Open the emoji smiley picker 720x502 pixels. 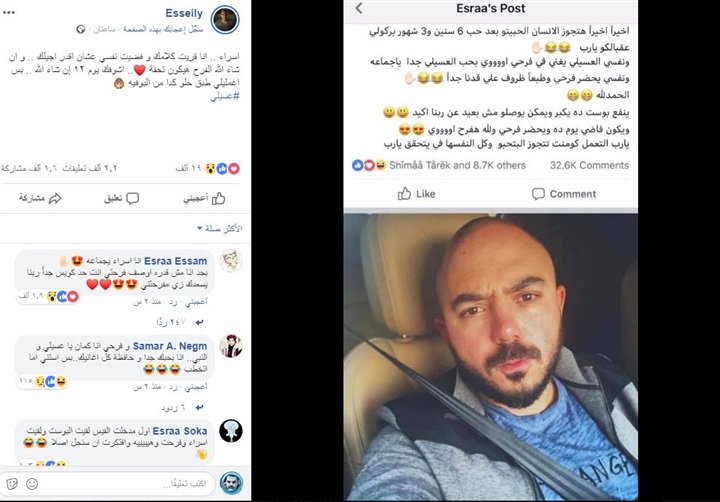click(x=32, y=484)
